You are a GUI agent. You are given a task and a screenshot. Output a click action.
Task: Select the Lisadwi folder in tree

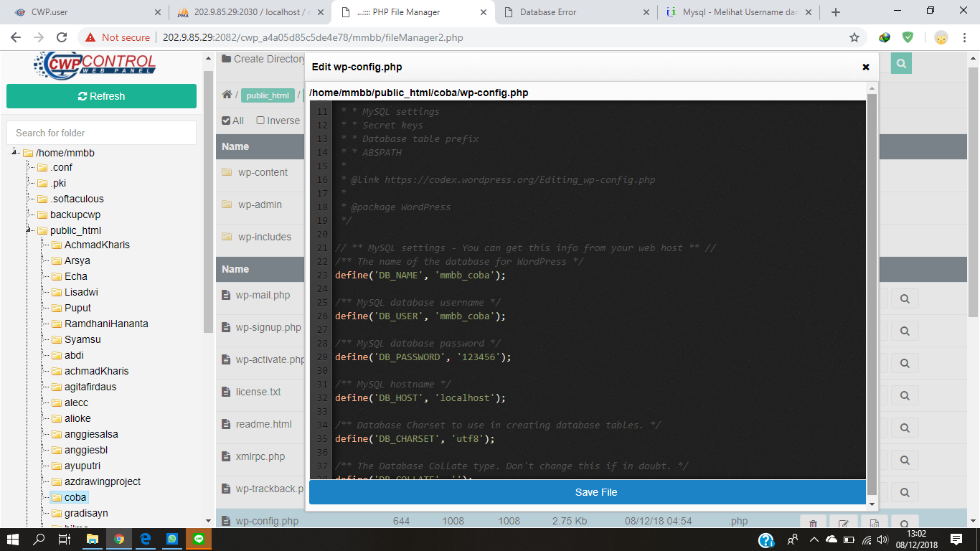click(x=81, y=292)
